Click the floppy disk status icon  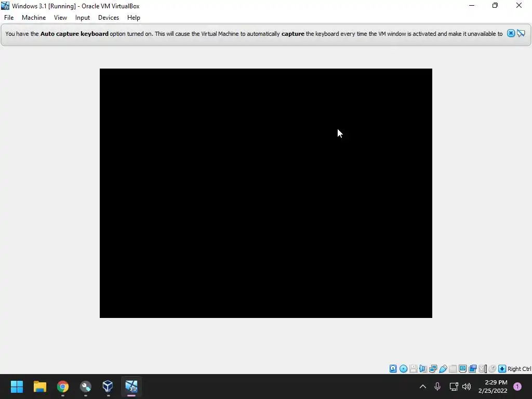click(x=413, y=369)
